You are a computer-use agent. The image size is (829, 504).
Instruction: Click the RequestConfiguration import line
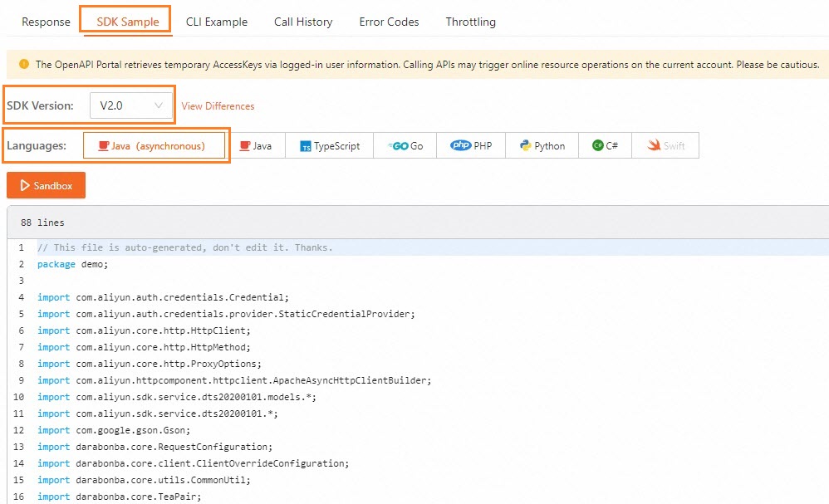tap(155, 447)
